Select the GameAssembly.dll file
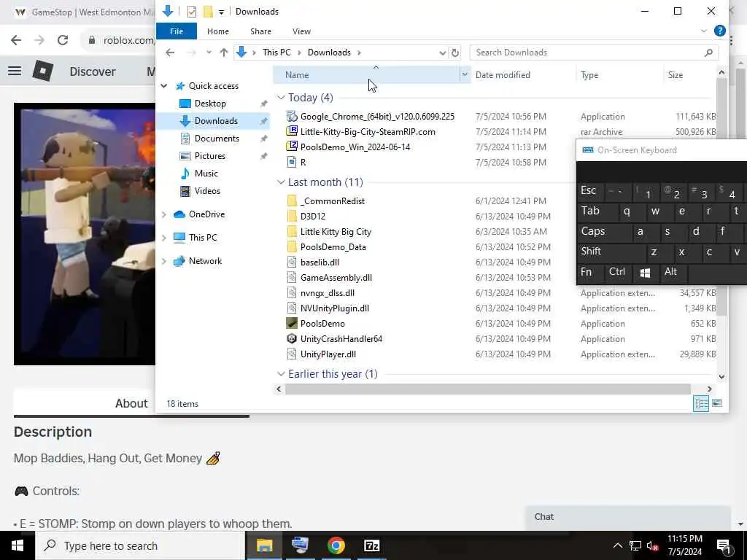This screenshot has width=747, height=560. click(x=336, y=278)
